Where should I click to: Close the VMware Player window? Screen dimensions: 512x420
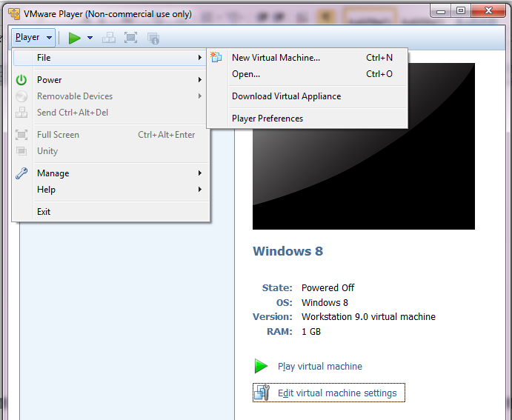(x=488, y=11)
